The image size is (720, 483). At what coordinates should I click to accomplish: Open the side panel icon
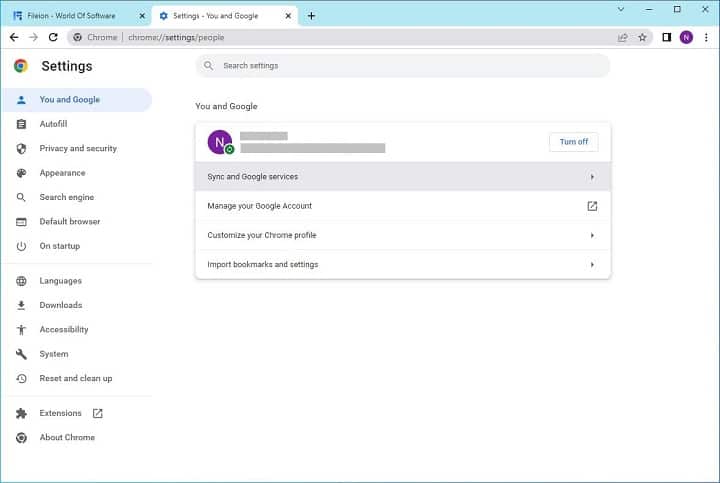click(x=667, y=37)
